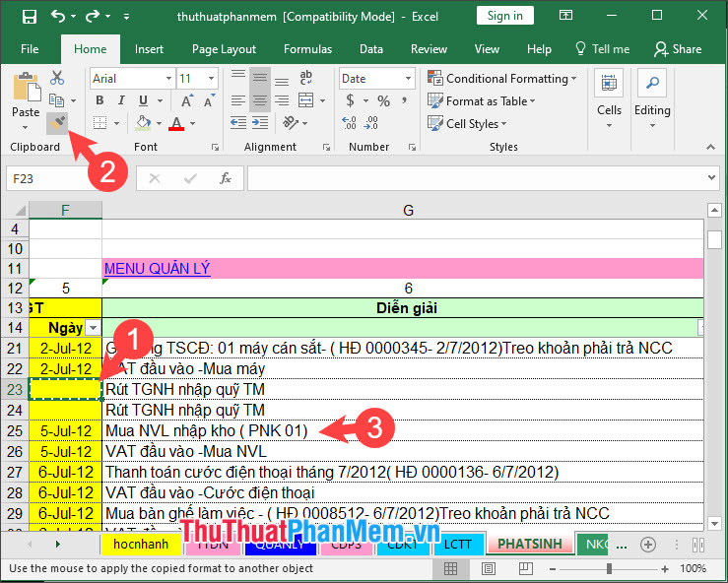The image size is (728, 583).
Task: Center text horizontally in cell
Action: click(x=260, y=100)
